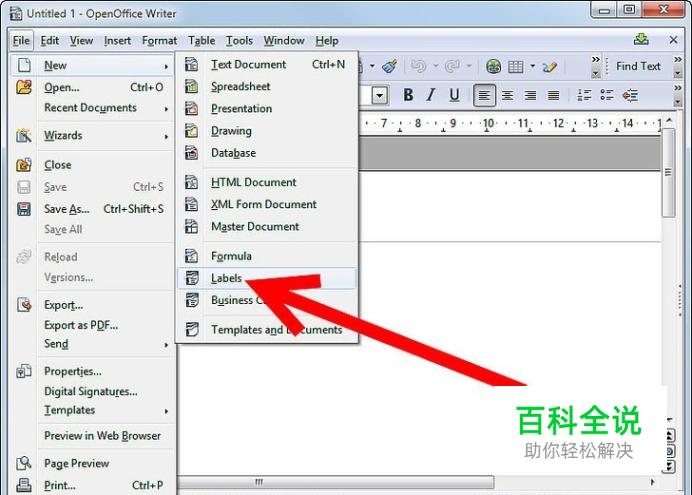
Task: Click the Wizards icon in File menu
Action: (24, 135)
